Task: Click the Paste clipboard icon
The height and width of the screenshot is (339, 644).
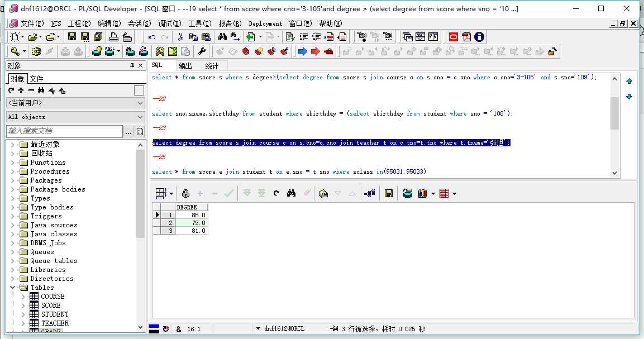Action: pyautogui.click(x=206, y=37)
